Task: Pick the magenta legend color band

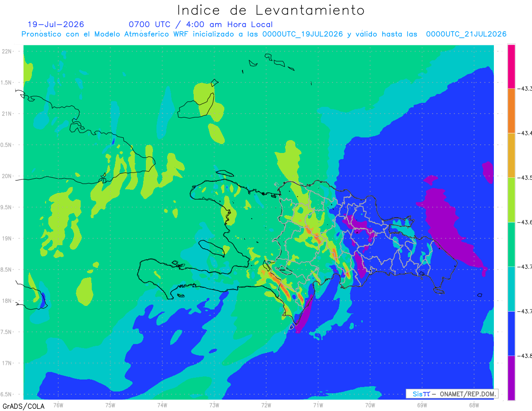Action: coord(511,66)
